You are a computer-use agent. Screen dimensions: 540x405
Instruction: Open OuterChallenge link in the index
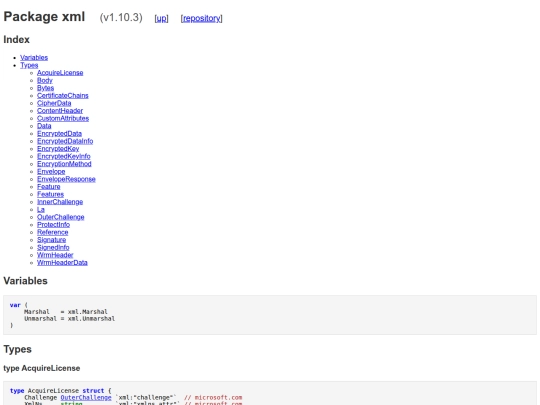pos(61,217)
